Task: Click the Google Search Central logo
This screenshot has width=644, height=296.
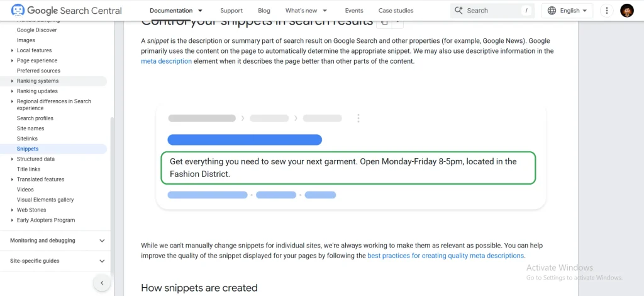Action: pos(67,10)
